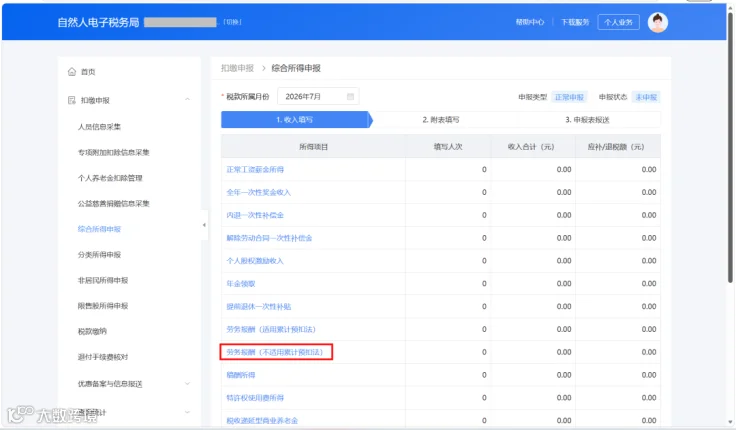736x430 pixels.
Task: Switch to step tab 2. 附表填写
Action: pyautogui.click(x=441, y=120)
